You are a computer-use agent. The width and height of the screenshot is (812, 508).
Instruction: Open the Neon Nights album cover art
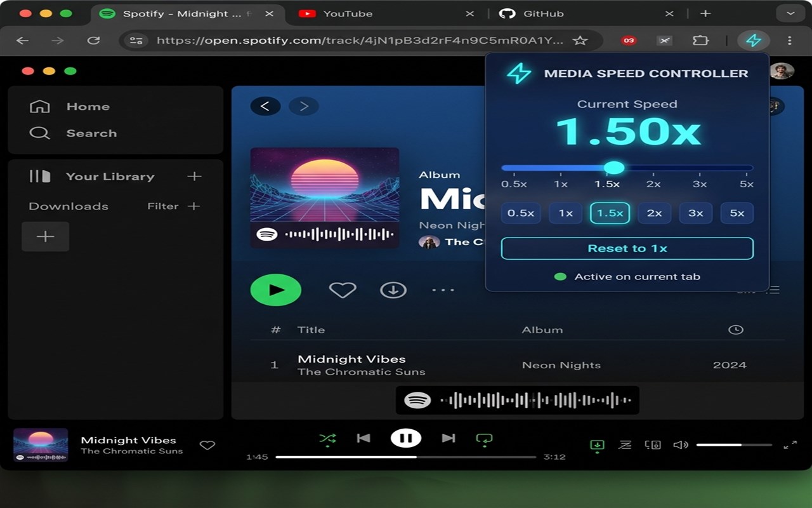(x=325, y=197)
